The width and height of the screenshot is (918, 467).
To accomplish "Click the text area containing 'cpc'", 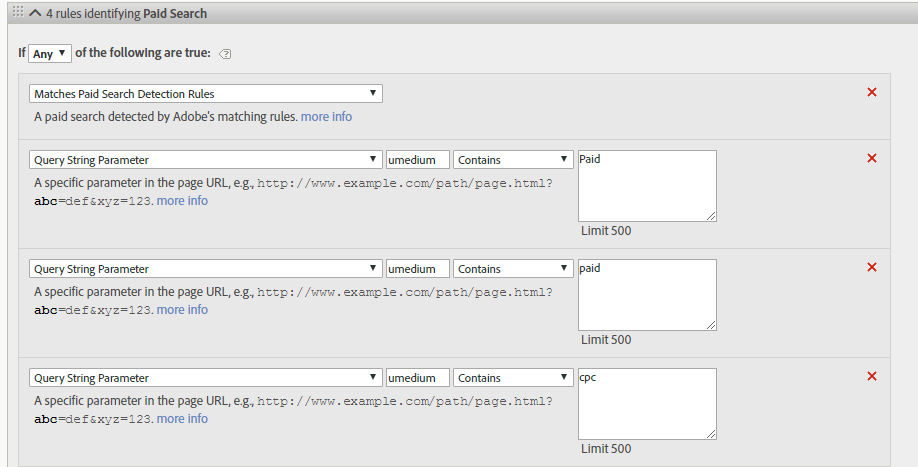I will (647, 403).
